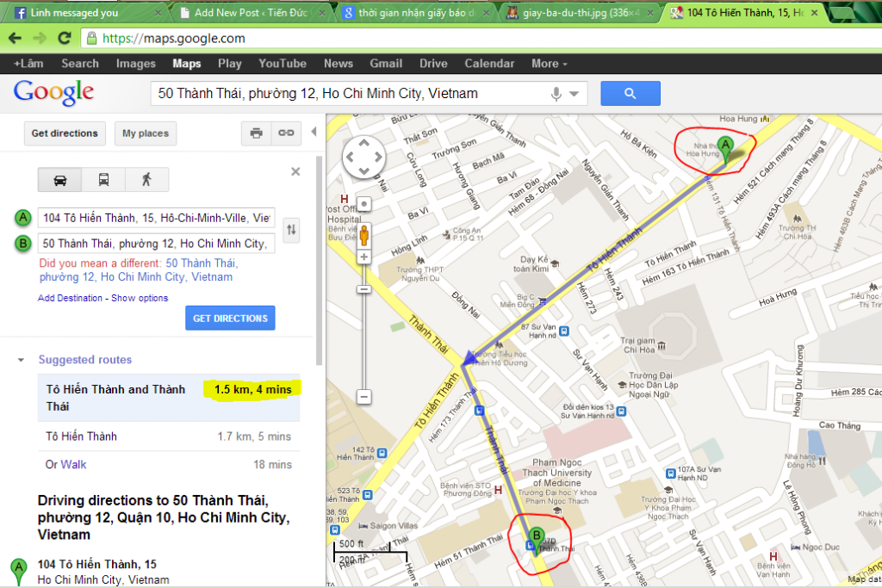Click destination B address input field

[x=156, y=244]
